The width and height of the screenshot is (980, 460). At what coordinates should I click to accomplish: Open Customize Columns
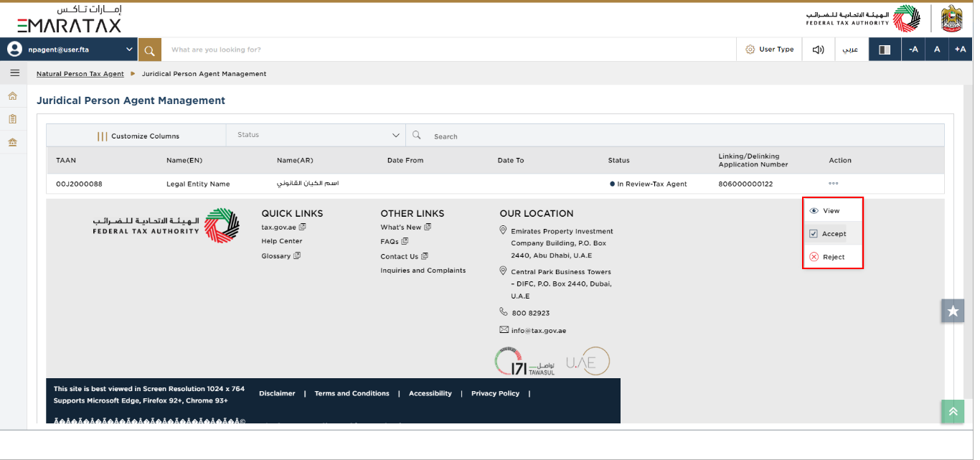coord(138,136)
